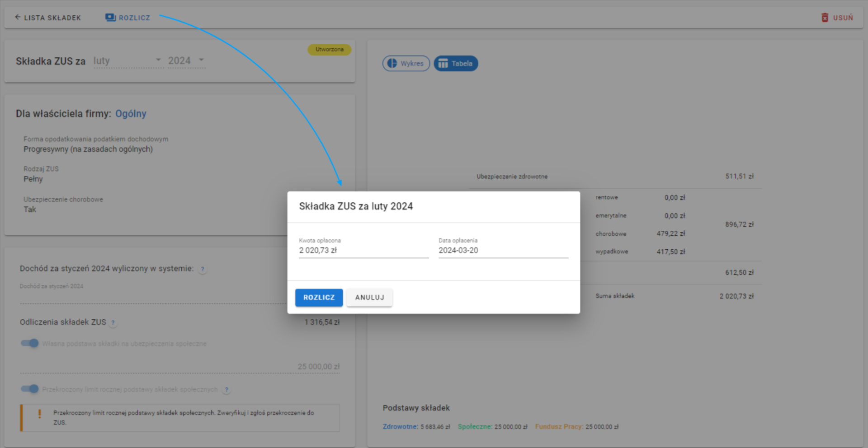Click the 896,72 zł social subtotal
Image resolution: width=868 pixels, height=448 pixels.
coord(740,224)
